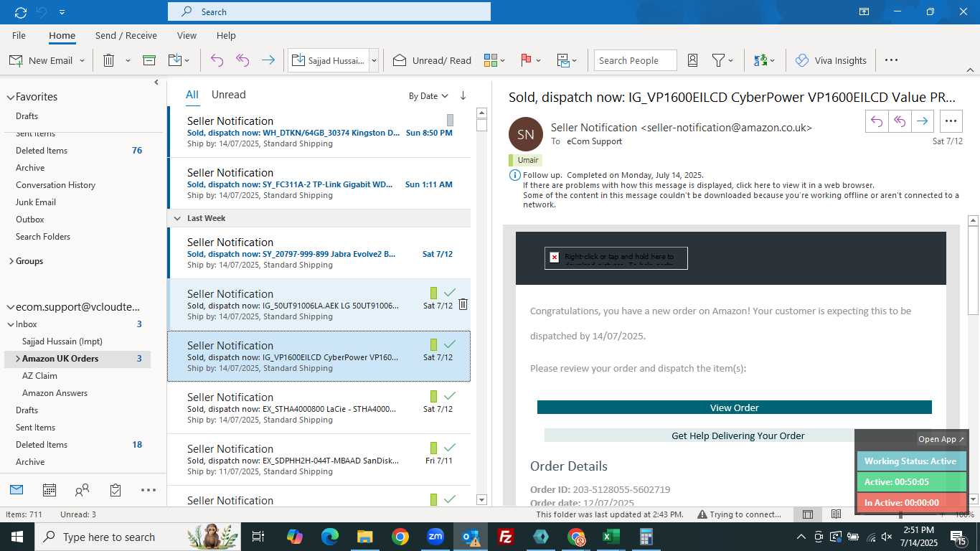The width and height of the screenshot is (980, 551).
Task: Click Open App in the status widget
Action: click(941, 439)
